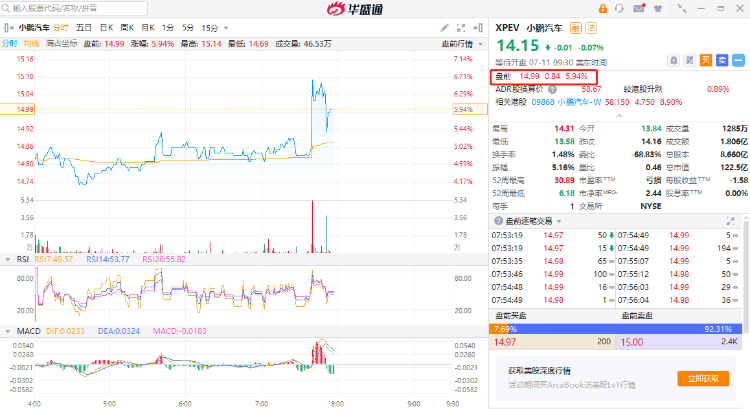
Task: Click the 52周最高 30.89 value
Action: tap(564, 180)
